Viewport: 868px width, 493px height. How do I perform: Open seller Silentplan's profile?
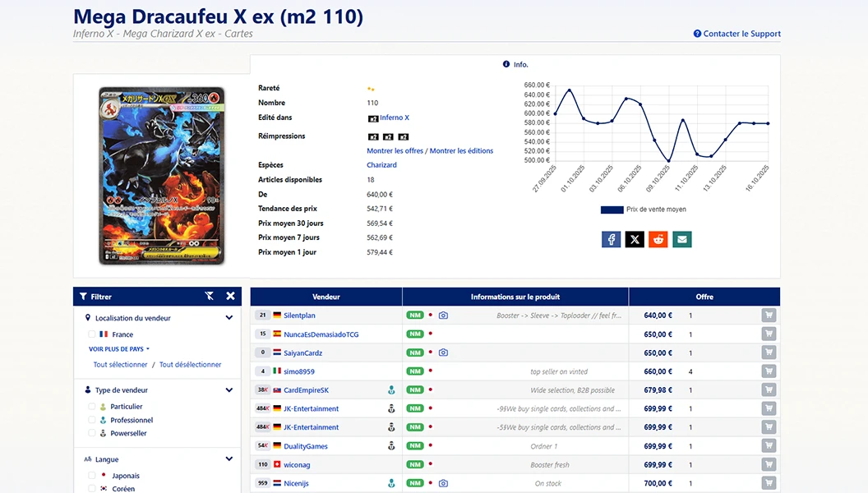299,316
